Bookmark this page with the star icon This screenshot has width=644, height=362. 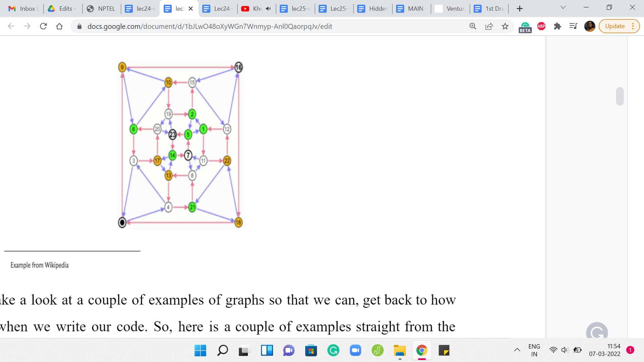[x=505, y=26]
